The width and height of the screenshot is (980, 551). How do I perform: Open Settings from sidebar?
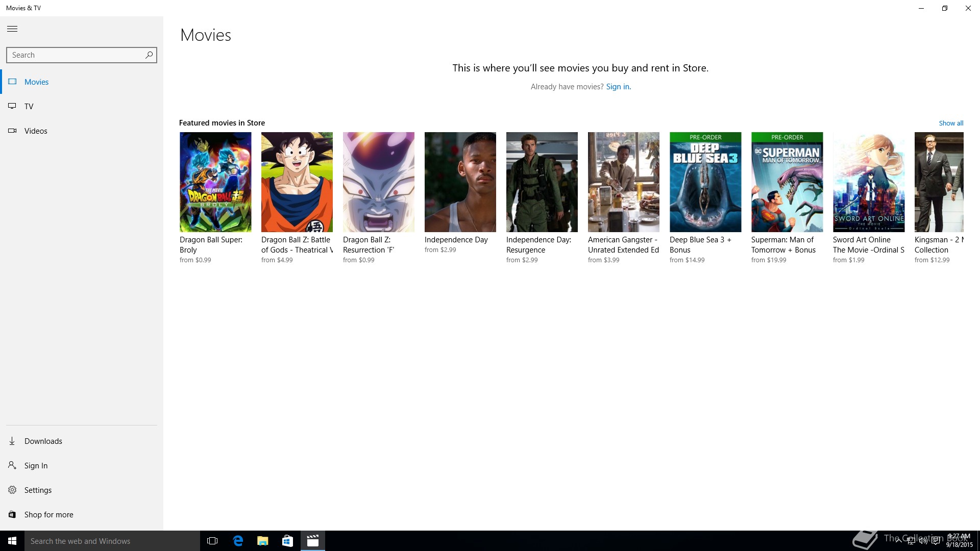82,490
